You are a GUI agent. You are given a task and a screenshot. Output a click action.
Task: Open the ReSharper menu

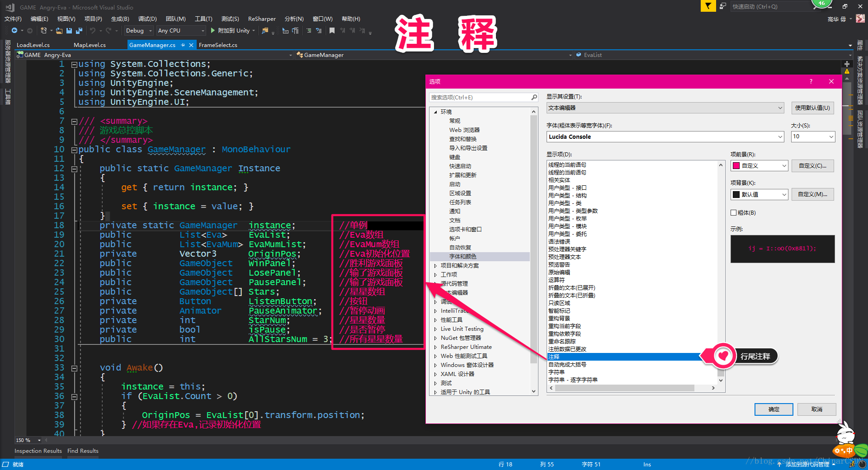(x=262, y=19)
